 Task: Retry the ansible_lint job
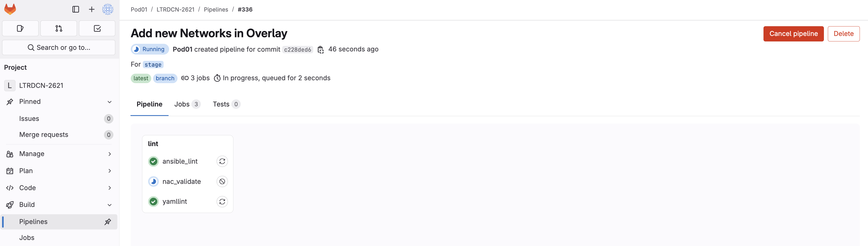coord(222,162)
